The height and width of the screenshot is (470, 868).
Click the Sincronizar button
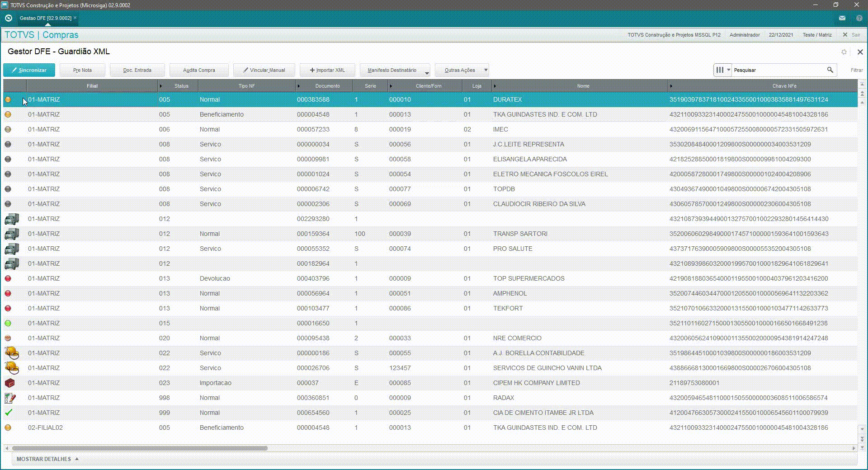coord(29,70)
